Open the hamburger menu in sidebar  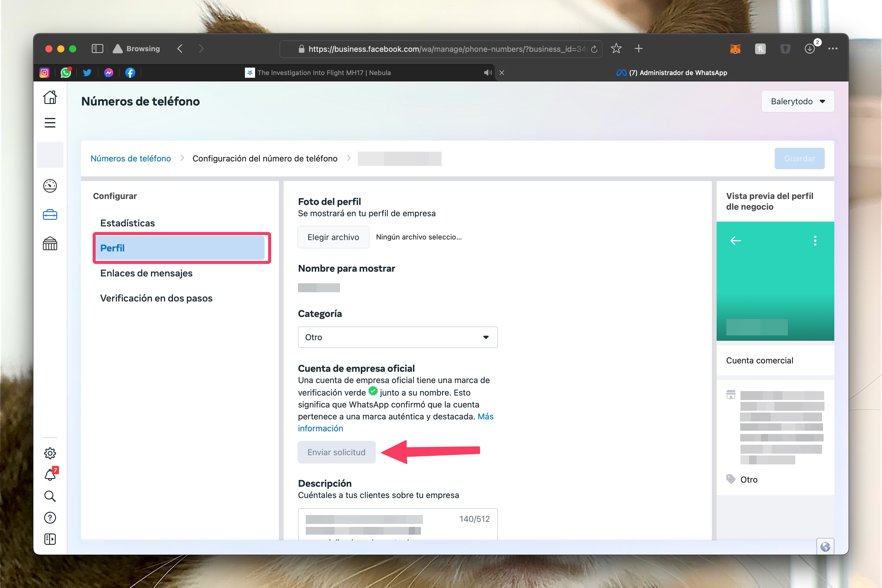tap(50, 123)
